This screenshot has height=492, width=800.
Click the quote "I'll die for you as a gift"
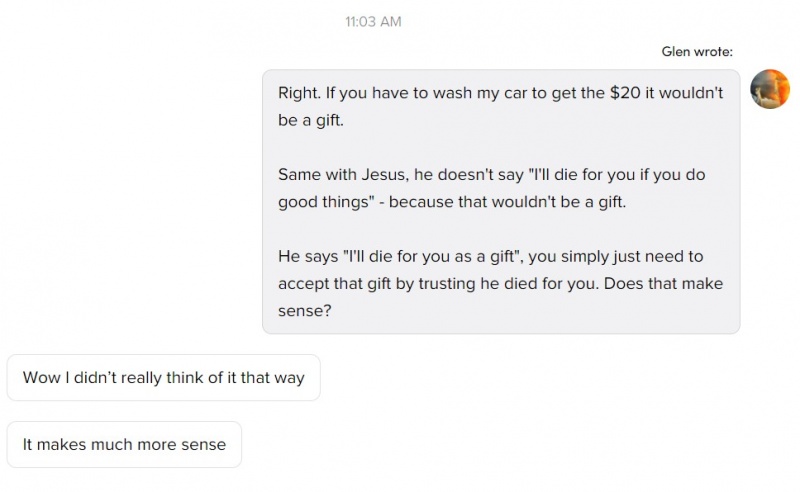(x=436, y=256)
